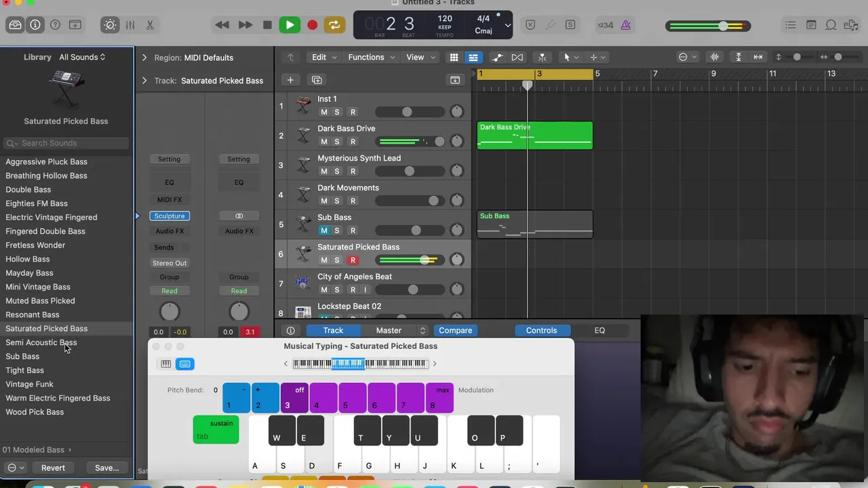Image resolution: width=868 pixels, height=488 pixels.
Task: Open the List Editors button
Action: [791, 25]
